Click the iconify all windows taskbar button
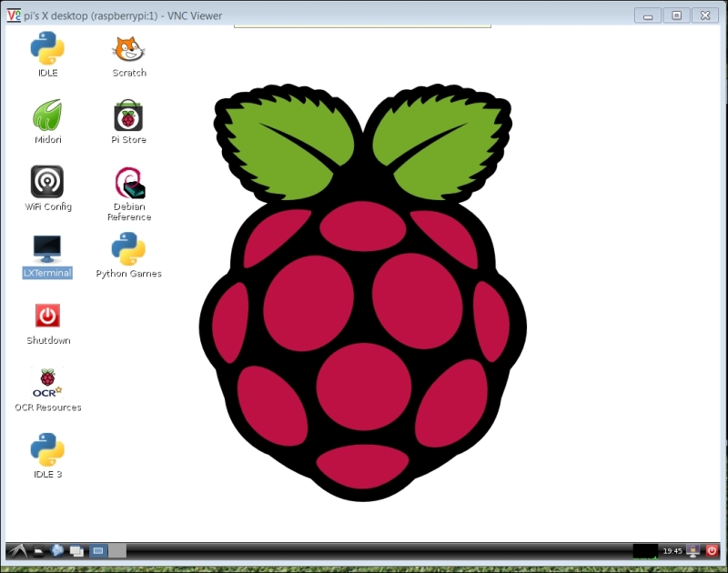 point(76,551)
